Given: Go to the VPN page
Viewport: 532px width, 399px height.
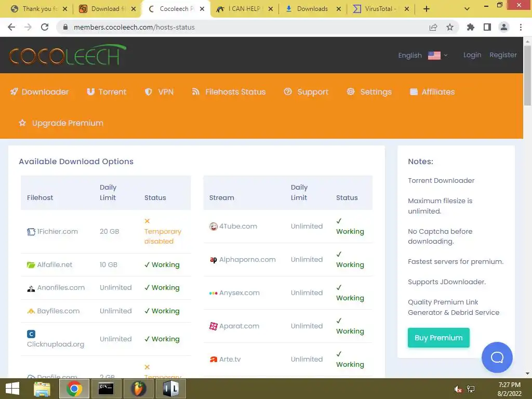Looking at the screenshot, I should (x=159, y=92).
